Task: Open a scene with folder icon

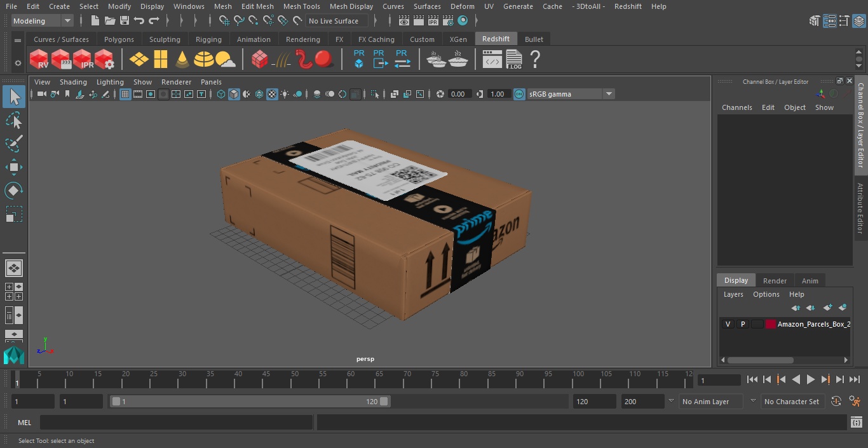Action: pyautogui.click(x=109, y=21)
